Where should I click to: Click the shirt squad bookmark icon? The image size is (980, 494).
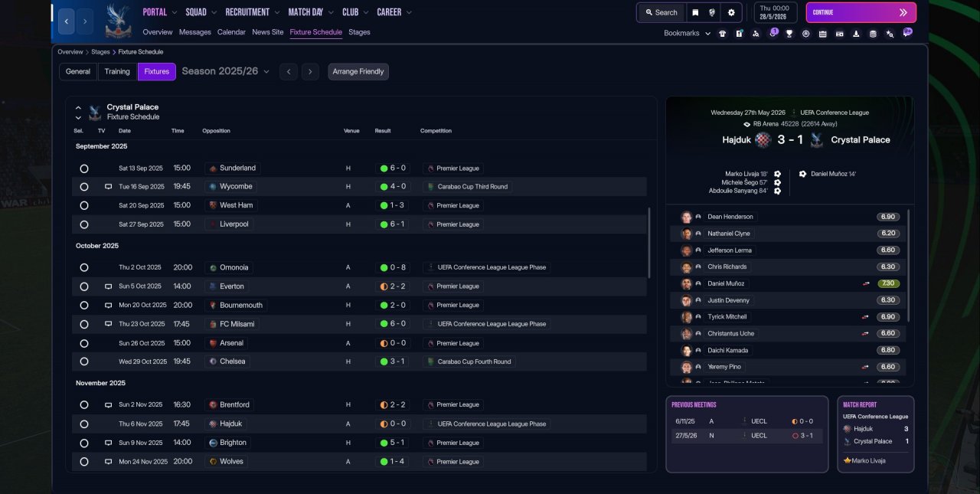click(x=722, y=34)
